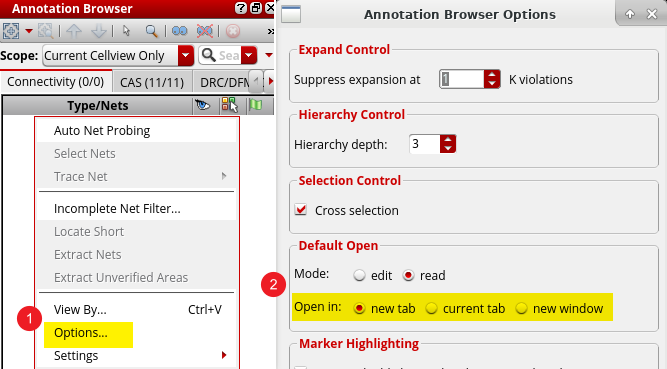This screenshot has width=667, height=369.
Task: Open the red arrow beside zoom-to-fit icon
Action: tap(29, 31)
